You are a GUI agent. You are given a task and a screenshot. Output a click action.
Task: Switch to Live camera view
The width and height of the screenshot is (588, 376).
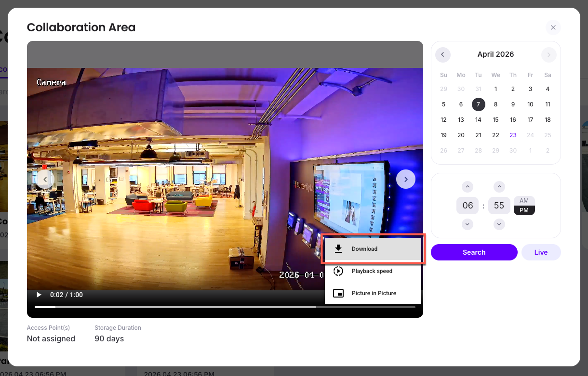(541, 252)
